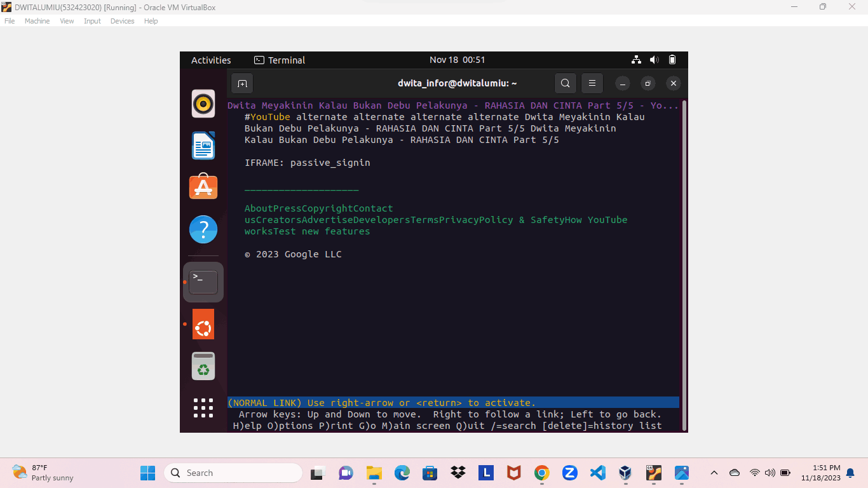
Task: Open Windows notifications bell
Action: point(850,473)
